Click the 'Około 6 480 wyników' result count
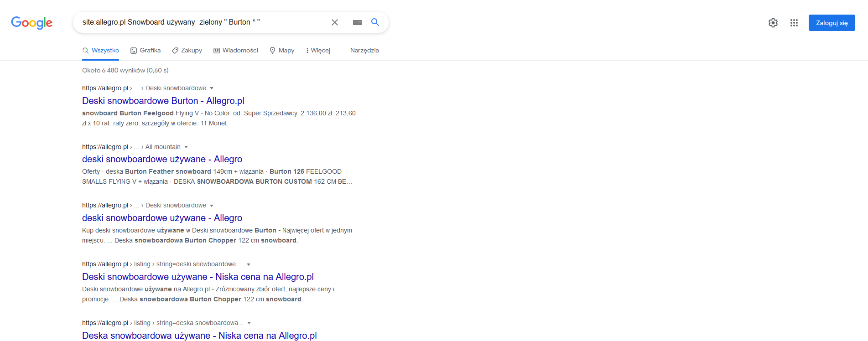 tap(125, 70)
